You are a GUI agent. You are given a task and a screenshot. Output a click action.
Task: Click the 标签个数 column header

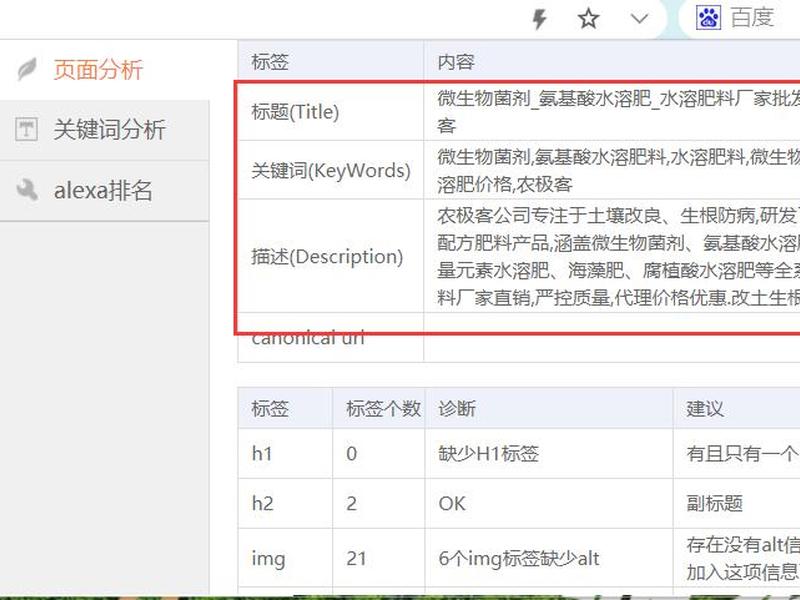[383, 408]
